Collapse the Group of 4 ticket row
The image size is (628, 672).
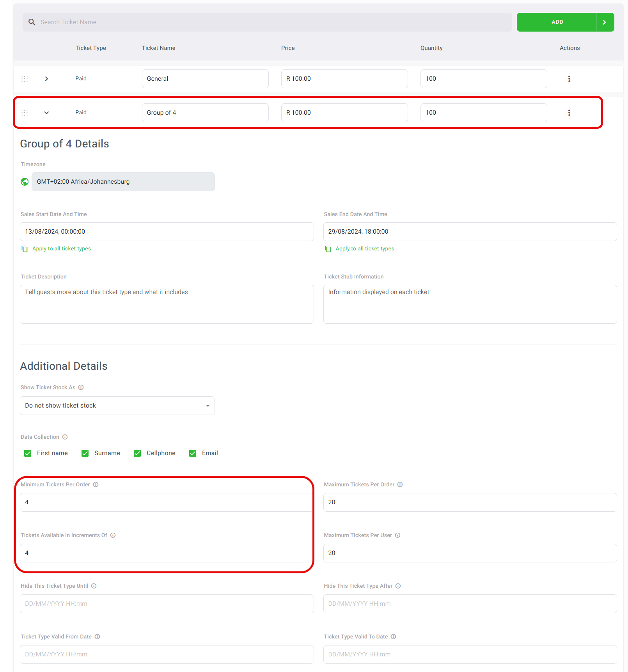pos(46,113)
